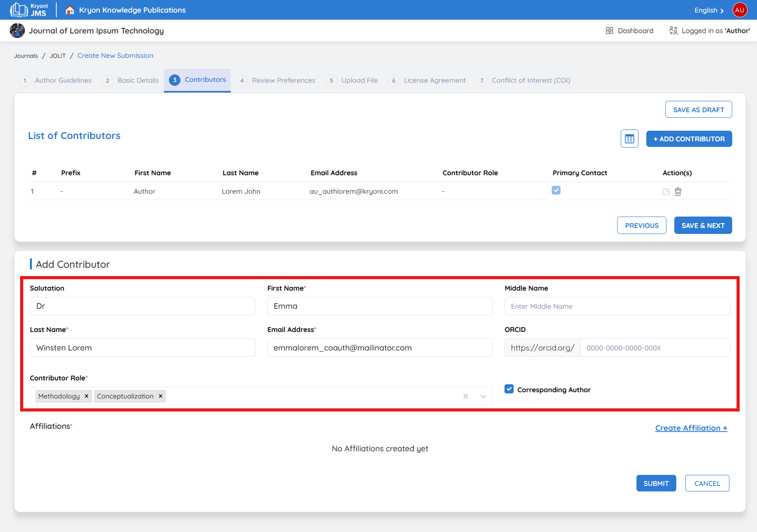The width and height of the screenshot is (757, 532).
Task: Remove the Conceptualization role tag
Action: coord(160,396)
